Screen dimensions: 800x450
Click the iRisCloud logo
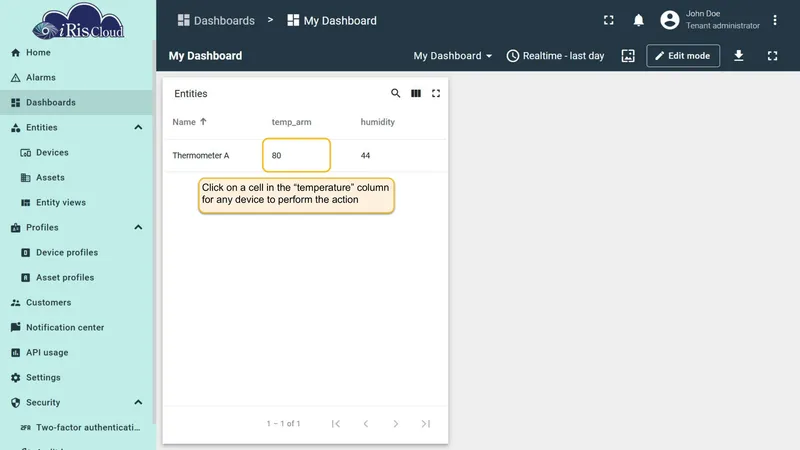coord(78,21)
